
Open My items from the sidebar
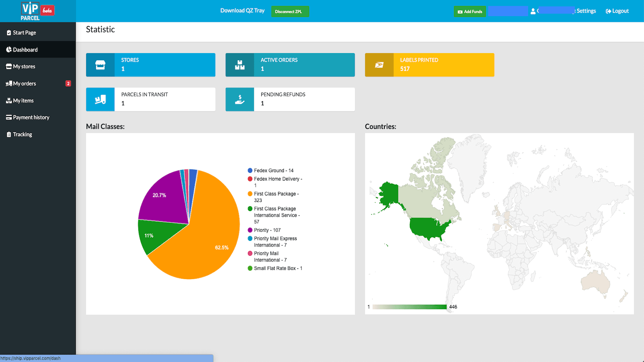click(x=23, y=101)
